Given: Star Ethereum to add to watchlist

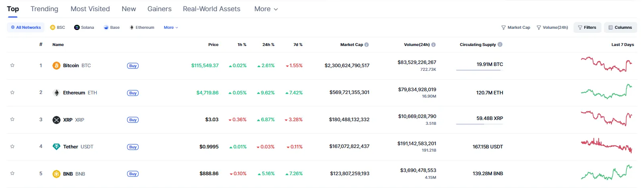Looking at the screenshot, I should tap(12, 92).
